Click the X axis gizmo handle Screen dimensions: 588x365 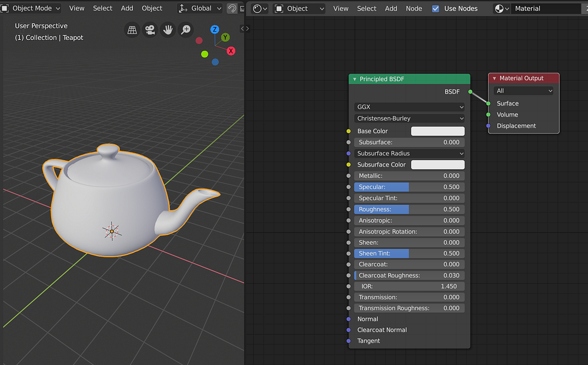(x=231, y=51)
